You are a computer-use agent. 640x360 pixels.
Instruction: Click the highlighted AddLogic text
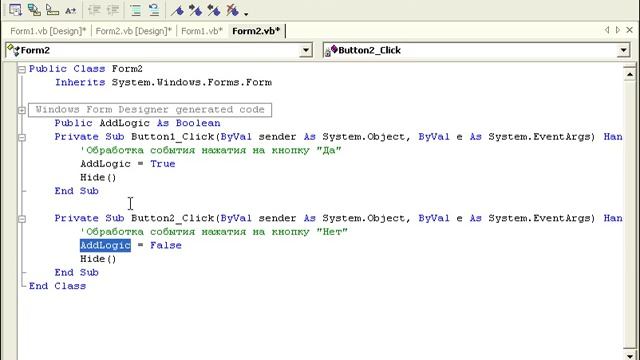(105, 245)
